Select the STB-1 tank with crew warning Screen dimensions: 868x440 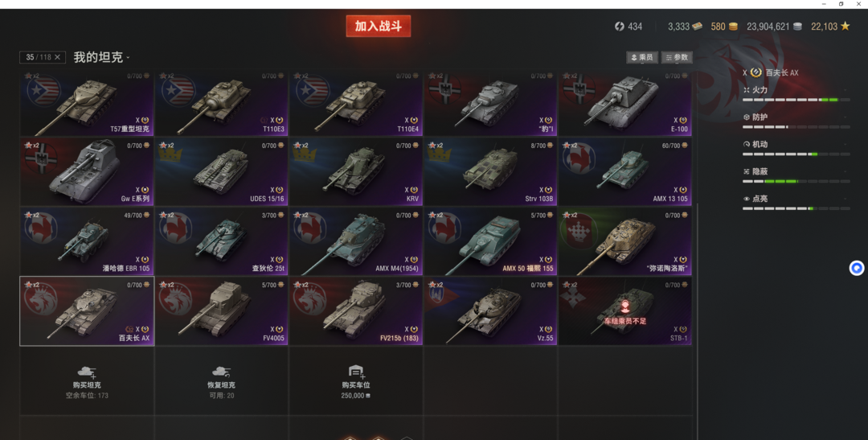(x=625, y=310)
